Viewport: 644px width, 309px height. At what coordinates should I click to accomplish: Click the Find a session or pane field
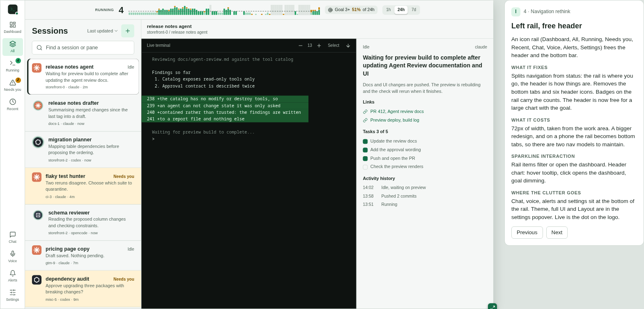click(83, 48)
